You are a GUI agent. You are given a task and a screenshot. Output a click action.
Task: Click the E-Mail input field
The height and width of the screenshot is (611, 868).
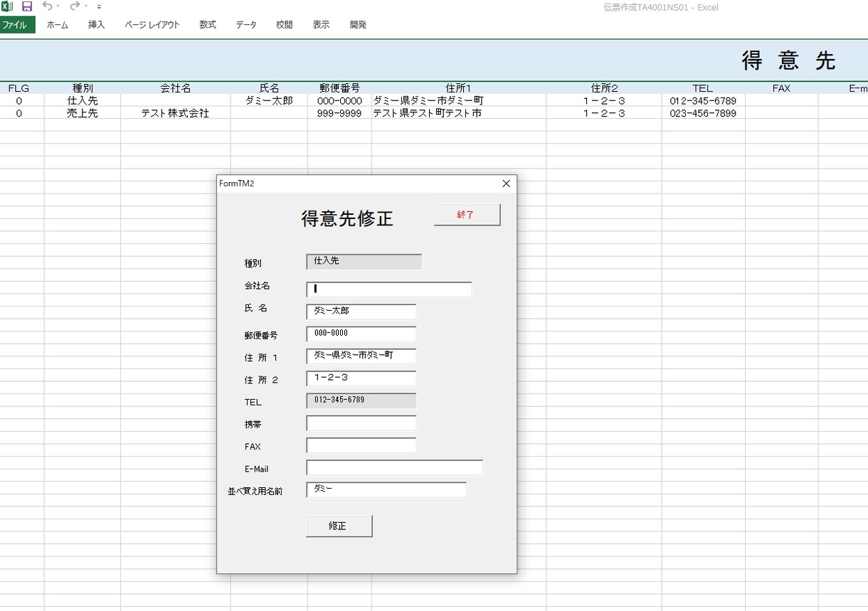pos(394,467)
